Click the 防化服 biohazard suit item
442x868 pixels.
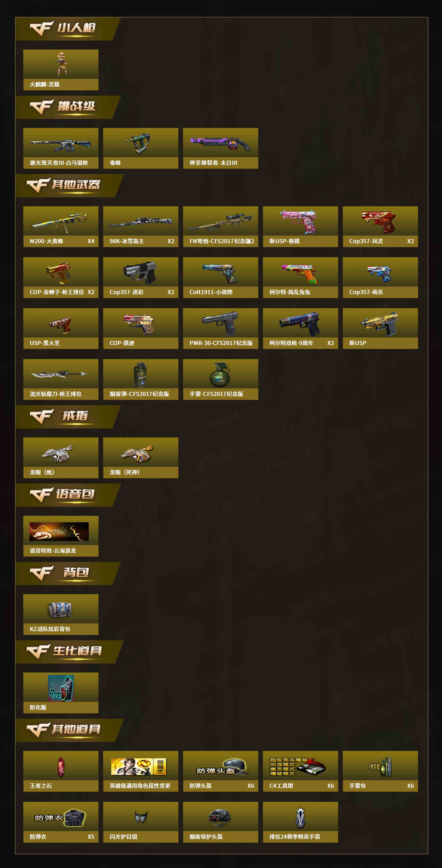click(61, 692)
